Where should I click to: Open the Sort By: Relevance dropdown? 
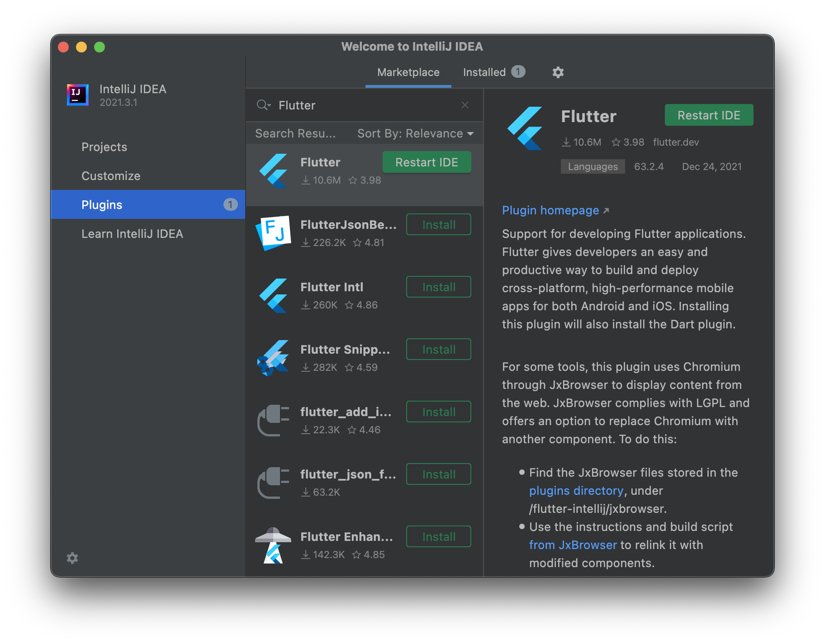pos(416,133)
